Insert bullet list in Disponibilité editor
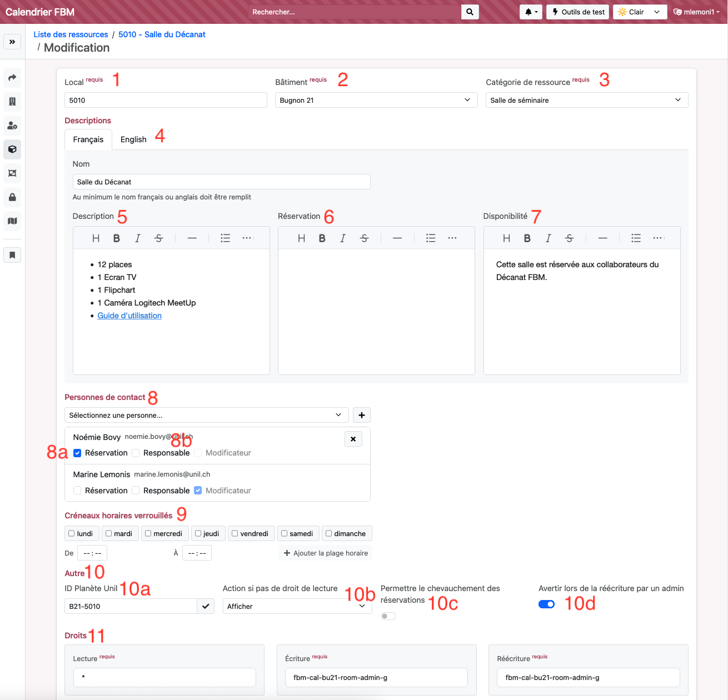This screenshot has height=700, width=728. pyautogui.click(x=636, y=238)
